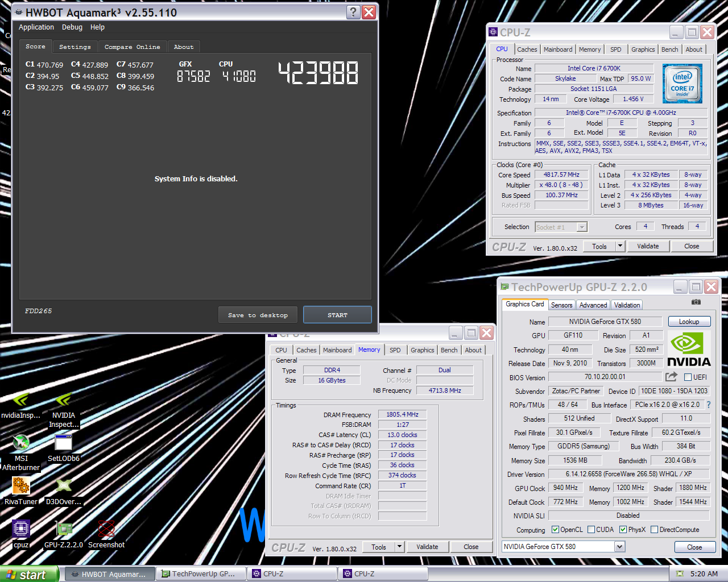Toggle the UEFI checkbox in GPU-Z

688,377
